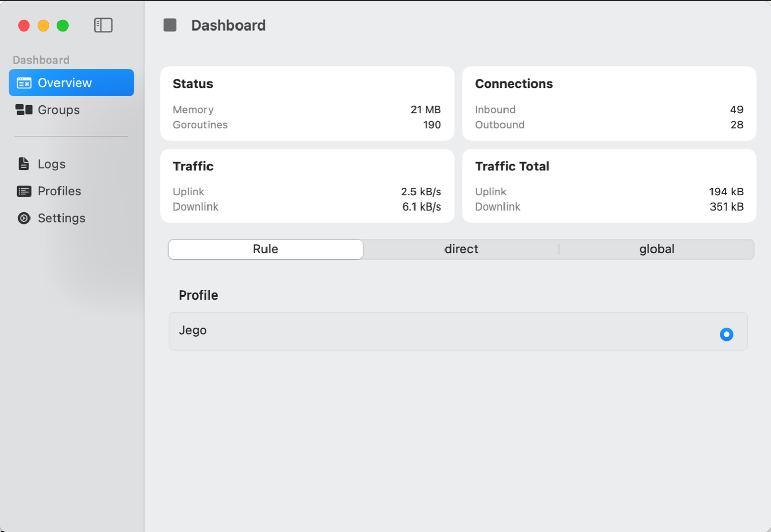
Task: Close the window with red button
Action: click(x=24, y=25)
